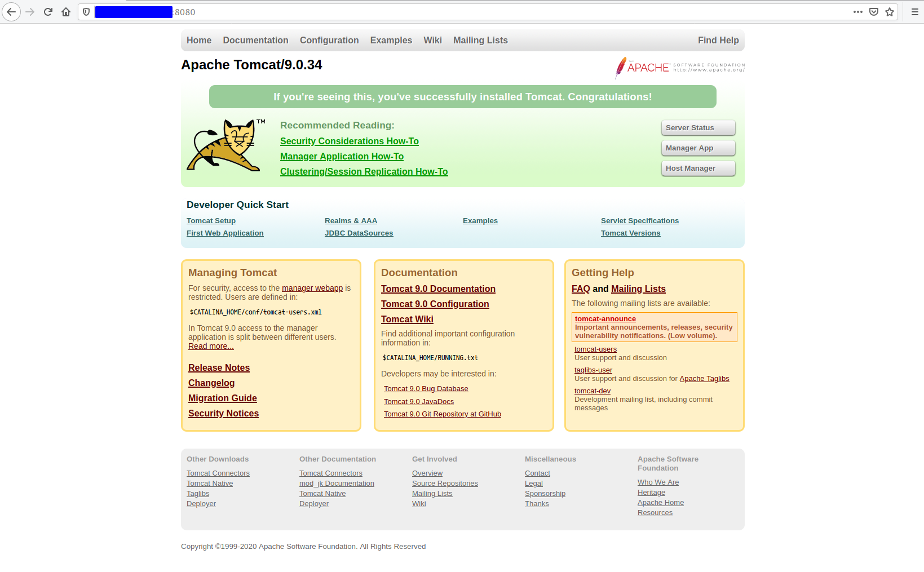Image resolution: width=924 pixels, height=572 pixels.
Task: Open the Tomcat Setup link
Action: [211, 221]
